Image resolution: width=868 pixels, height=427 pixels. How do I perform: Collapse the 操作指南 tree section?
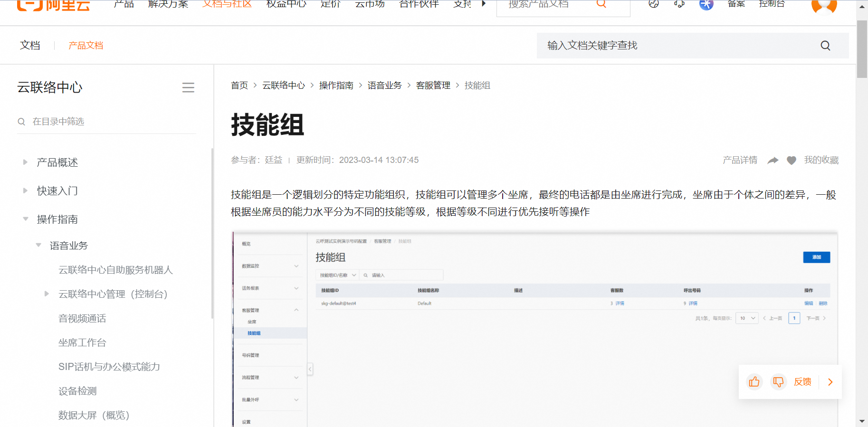25,219
